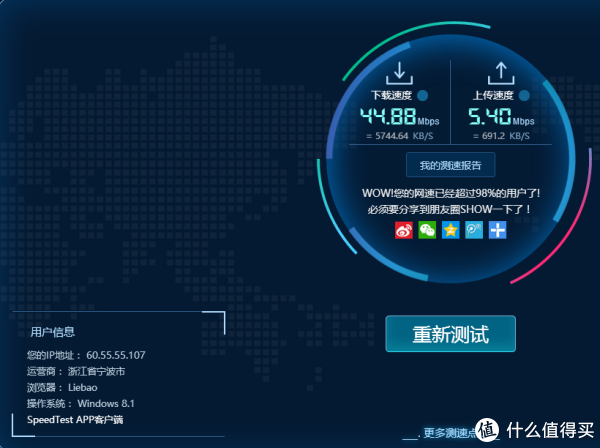The height and width of the screenshot is (448, 600).
Task: Share result to Weibo
Action: pyautogui.click(x=404, y=230)
